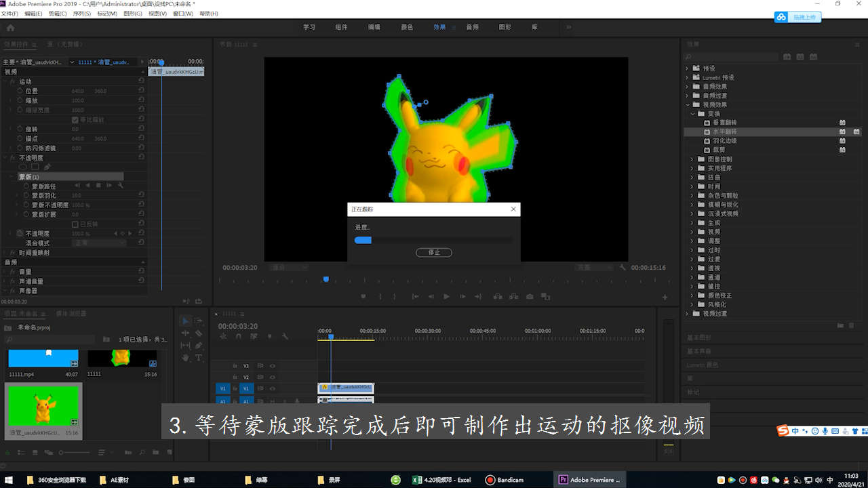This screenshot has height=488, width=868.
Task: Track selected mask backward
Action: tap(87, 185)
